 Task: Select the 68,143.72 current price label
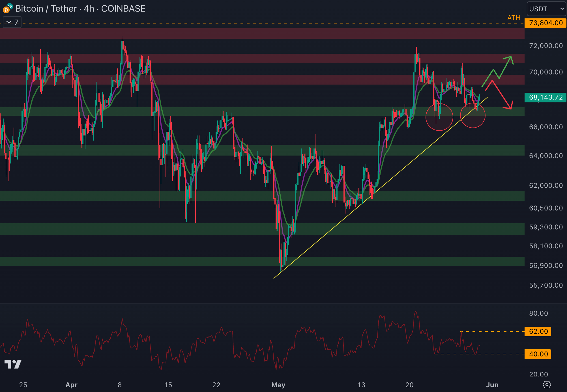point(545,97)
